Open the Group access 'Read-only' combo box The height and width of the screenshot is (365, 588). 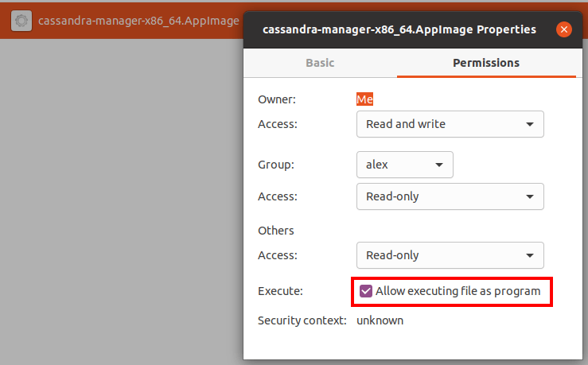tap(450, 196)
